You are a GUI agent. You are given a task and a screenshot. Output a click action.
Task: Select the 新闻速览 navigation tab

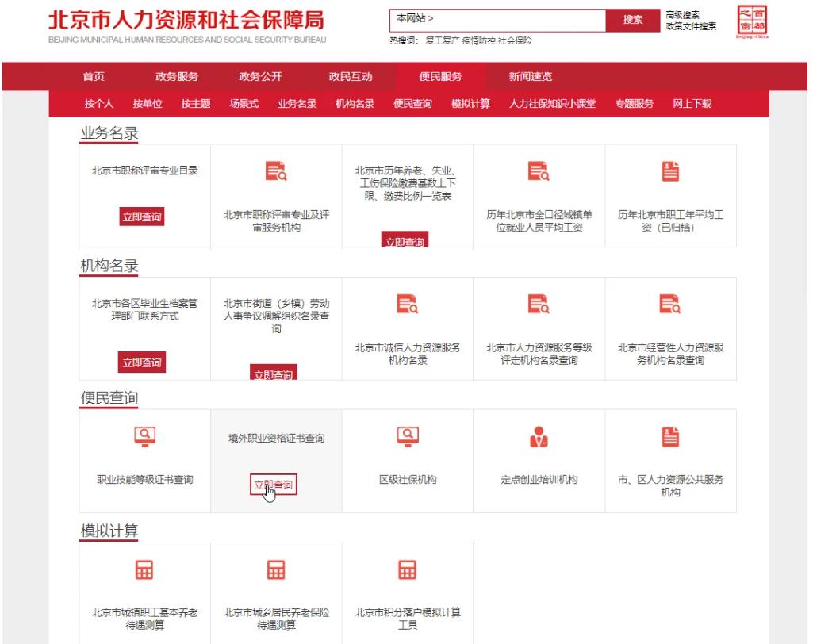[x=530, y=76]
